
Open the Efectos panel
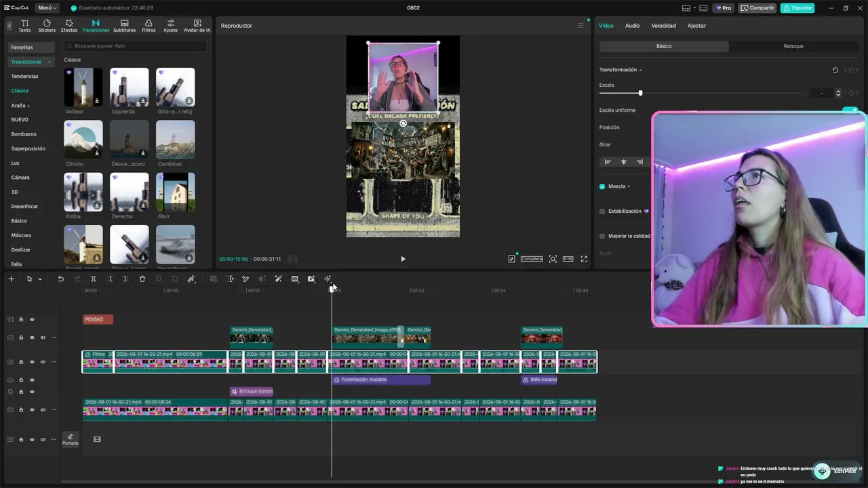pyautogui.click(x=69, y=26)
